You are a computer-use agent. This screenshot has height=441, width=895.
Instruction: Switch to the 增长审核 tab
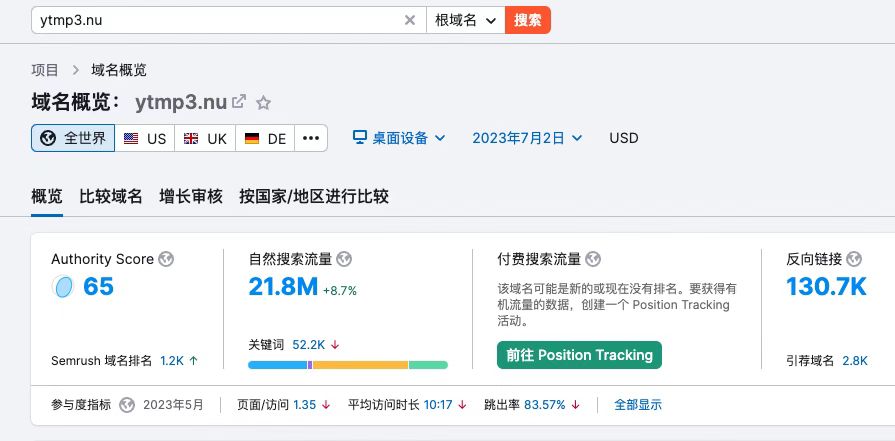point(191,197)
